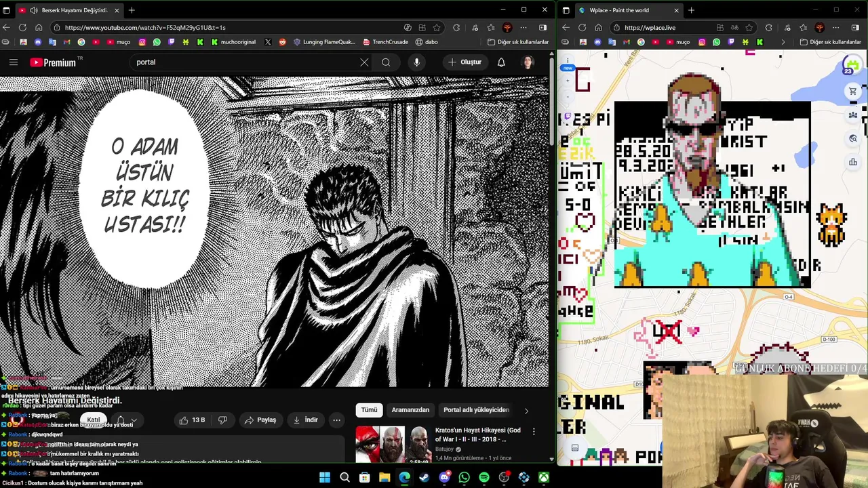Click the Paylaş share button
Screen dimensions: 868x488
pos(260,420)
